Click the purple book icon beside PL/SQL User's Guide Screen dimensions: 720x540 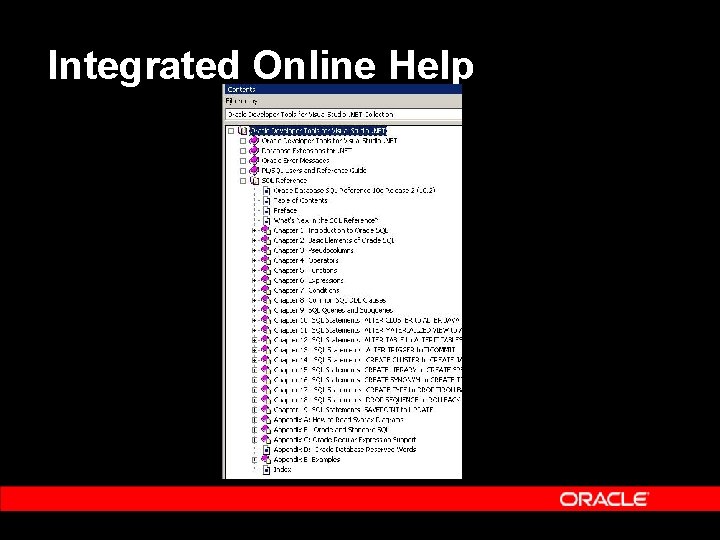(x=254, y=171)
